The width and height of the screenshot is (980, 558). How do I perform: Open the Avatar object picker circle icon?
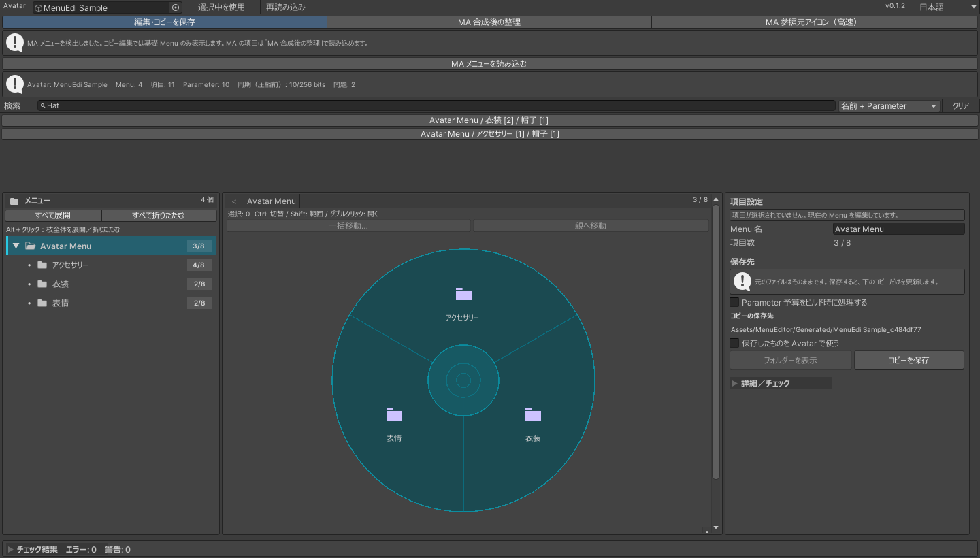(176, 7)
